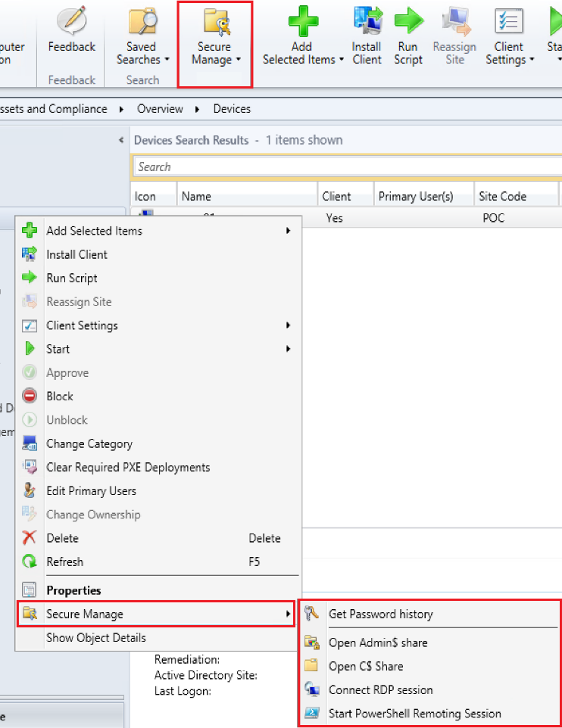Click the Block icon in context menu
The image size is (562, 728).
pos(30,397)
